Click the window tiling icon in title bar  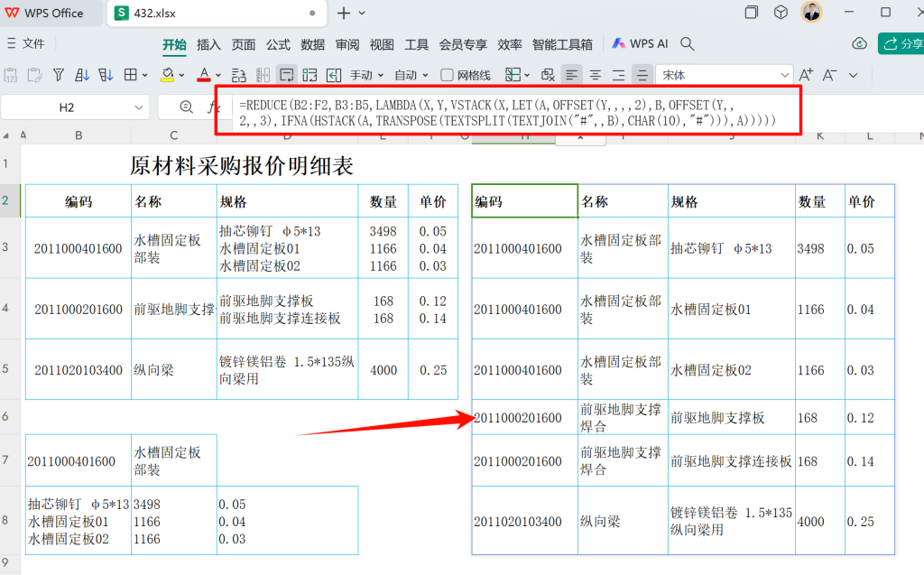pos(752,13)
